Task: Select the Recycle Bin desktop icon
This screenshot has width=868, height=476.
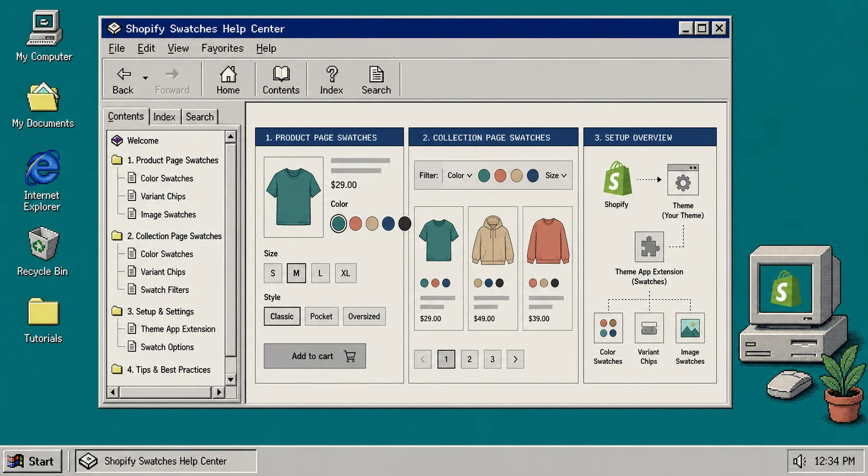Action: [x=43, y=244]
